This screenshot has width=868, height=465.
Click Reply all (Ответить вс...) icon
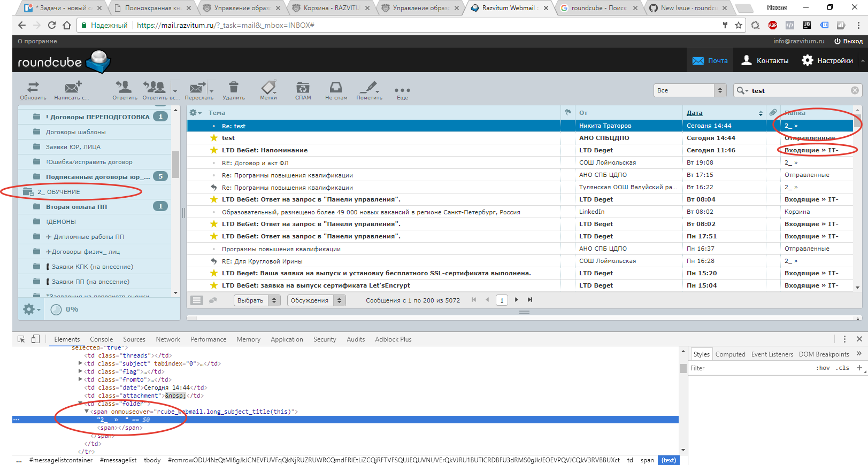pyautogui.click(x=155, y=90)
